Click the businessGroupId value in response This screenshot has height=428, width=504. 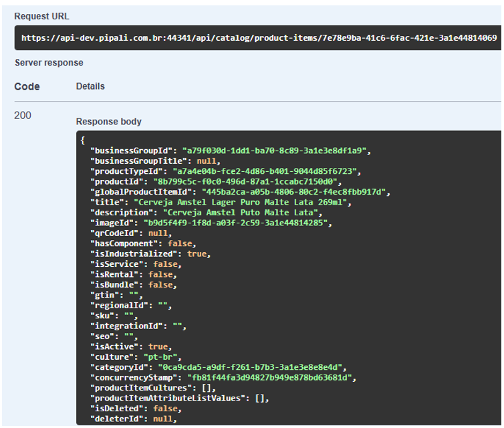pos(275,151)
